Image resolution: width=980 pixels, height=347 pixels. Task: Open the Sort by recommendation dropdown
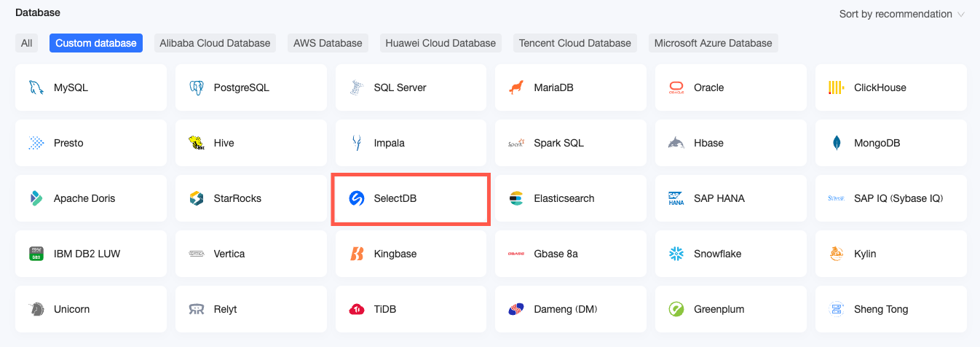point(901,14)
